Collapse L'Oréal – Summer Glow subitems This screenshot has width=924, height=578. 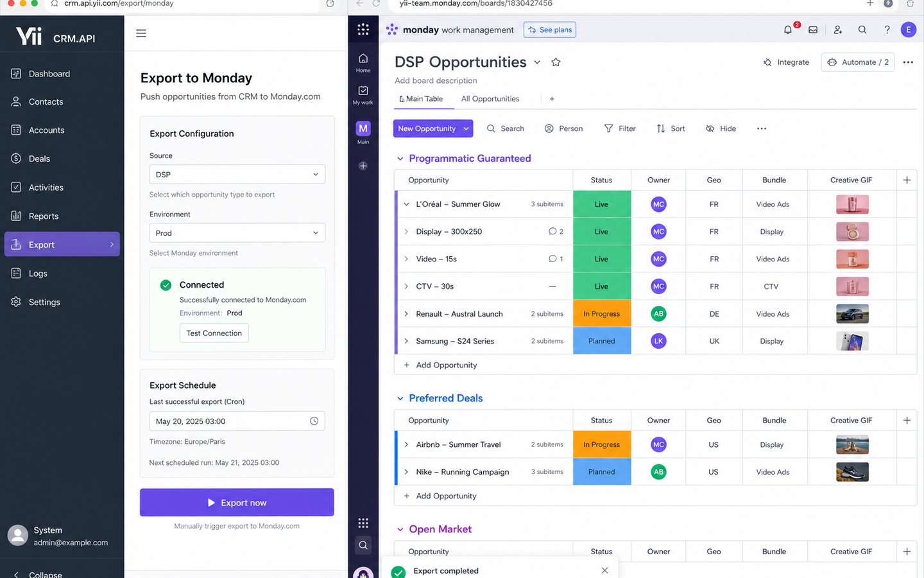pyautogui.click(x=406, y=204)
